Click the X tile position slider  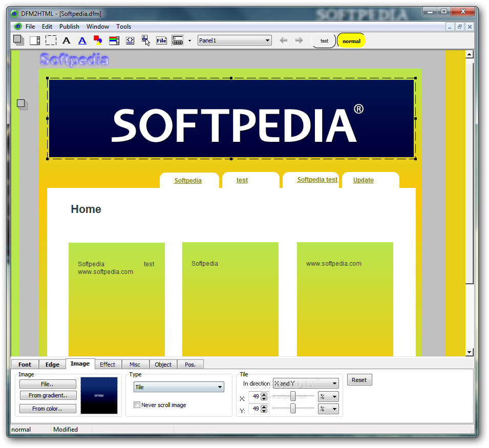[x=293, y=396]
